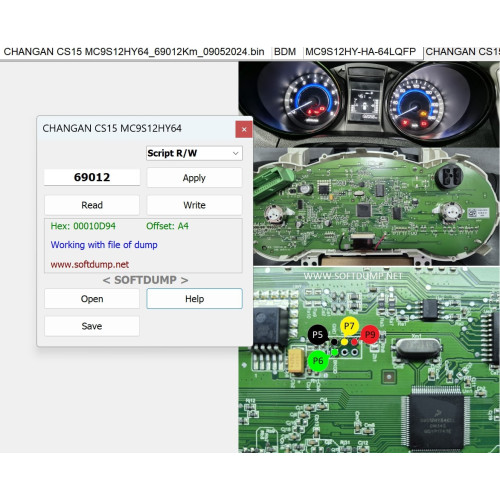The height and width of the screenshot is (500, 500).
Task: Click the < SOFTDUMP > label
Action: [145, 280]
